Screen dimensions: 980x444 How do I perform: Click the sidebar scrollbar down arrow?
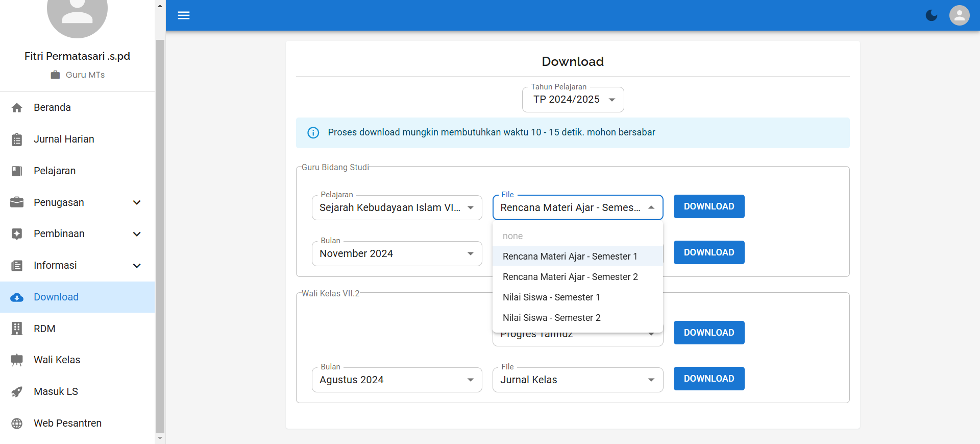tap(160, 438)
